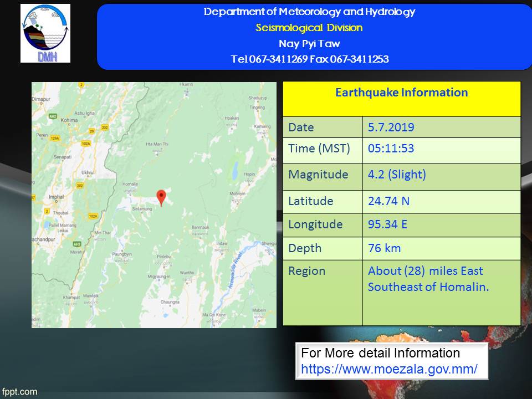The height and width of the screenshot is (399, 532).
Task: Click Mawlaik label on the map
Action: 90,295
